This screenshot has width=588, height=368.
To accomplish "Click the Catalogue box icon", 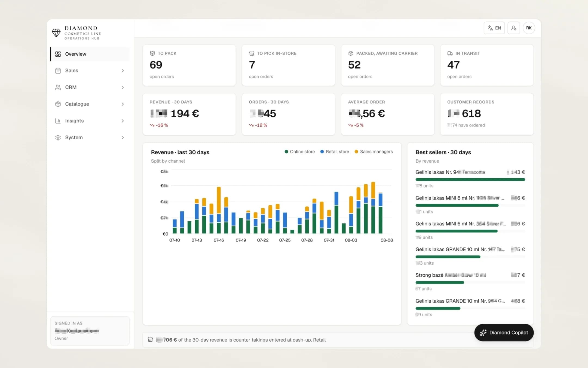I will (58, 104).
